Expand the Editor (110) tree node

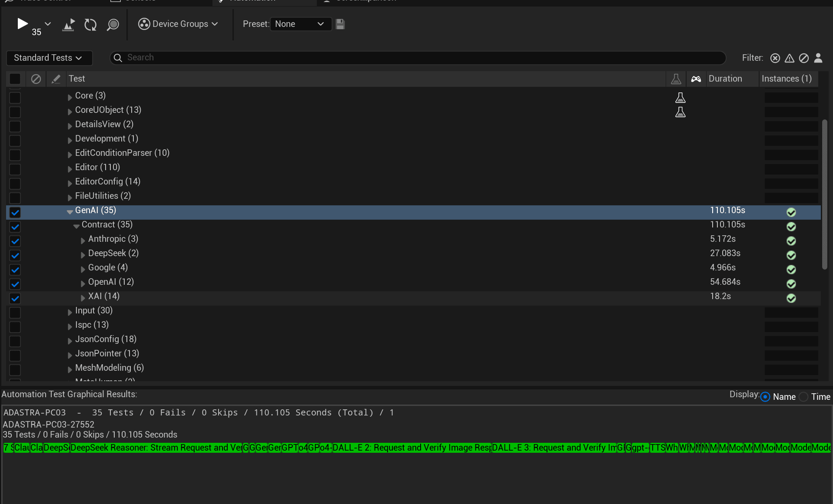70,169
